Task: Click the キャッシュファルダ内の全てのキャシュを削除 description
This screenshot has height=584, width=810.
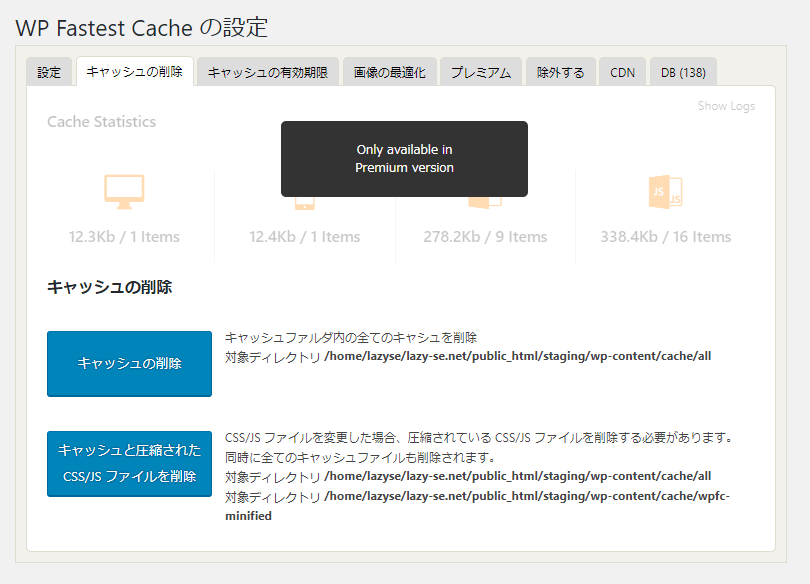Action: pos(351,338)
